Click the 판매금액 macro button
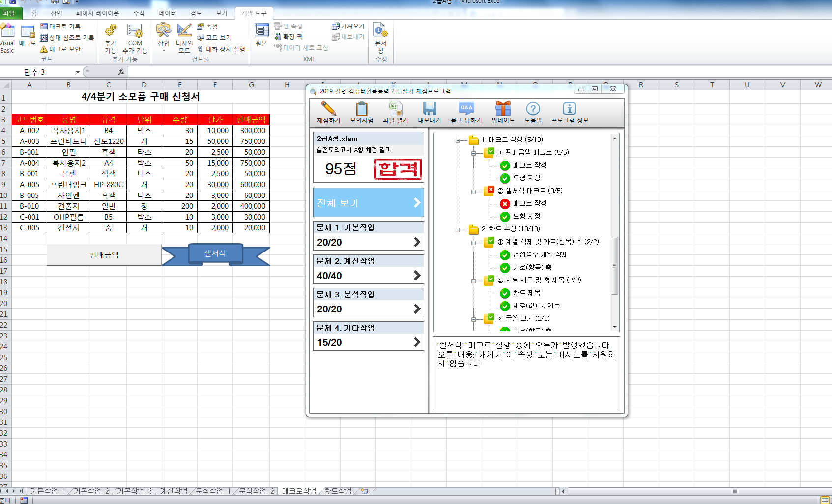The height and width of the screenshot is (504, 832). [x=104, y=255]
